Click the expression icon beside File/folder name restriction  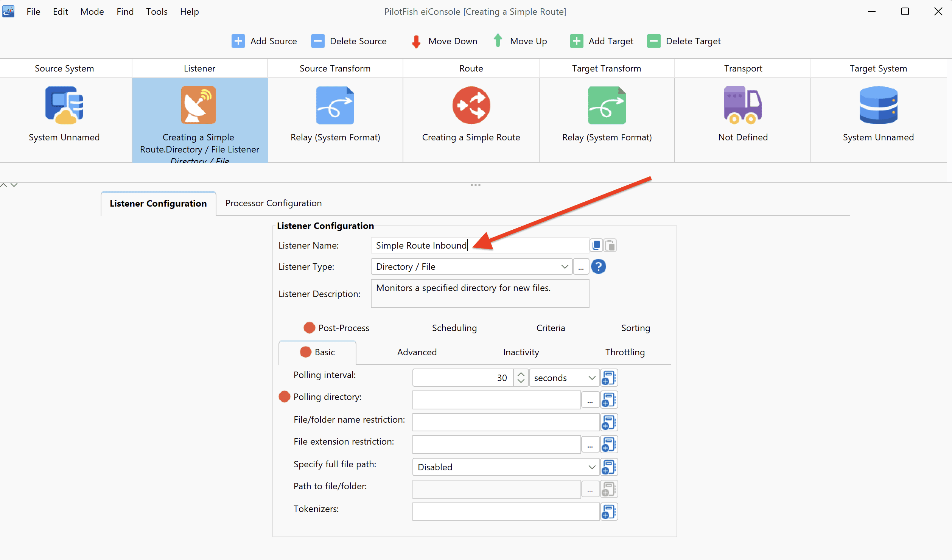tap(609, 422)
